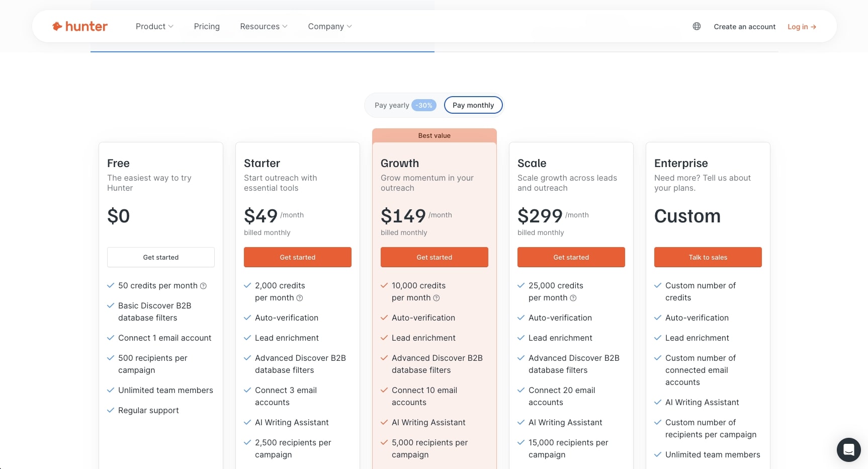Click the $49 price
The width and height of the screenshot is (868, 469).
click(261, 216)
